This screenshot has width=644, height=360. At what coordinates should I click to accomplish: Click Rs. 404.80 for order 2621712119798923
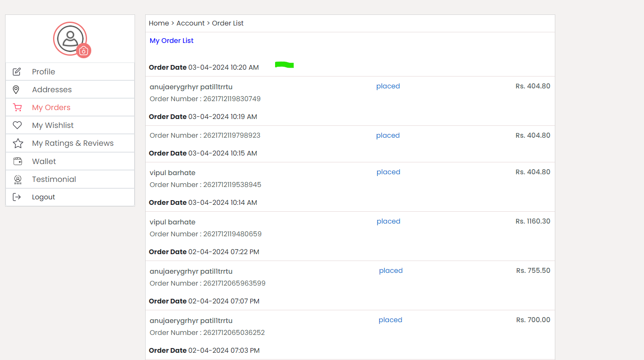point(533,136)
